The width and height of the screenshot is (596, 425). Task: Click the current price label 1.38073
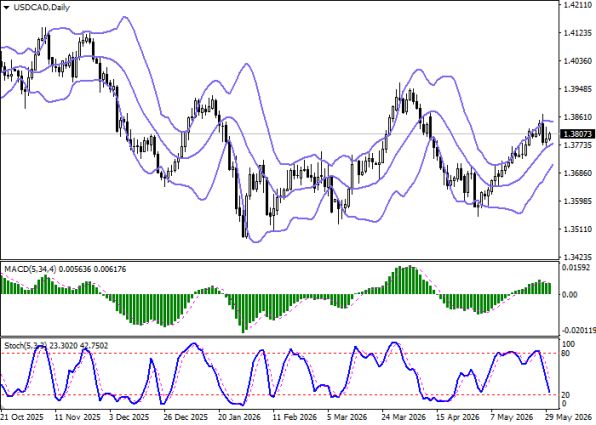pyautogui.click(x=577, y=134)
